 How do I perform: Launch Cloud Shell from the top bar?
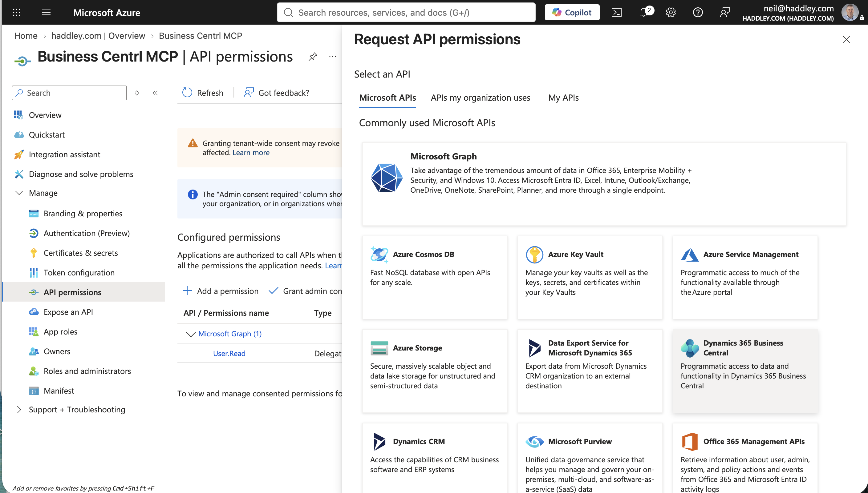pyautogui.click(x=616, y=13)
